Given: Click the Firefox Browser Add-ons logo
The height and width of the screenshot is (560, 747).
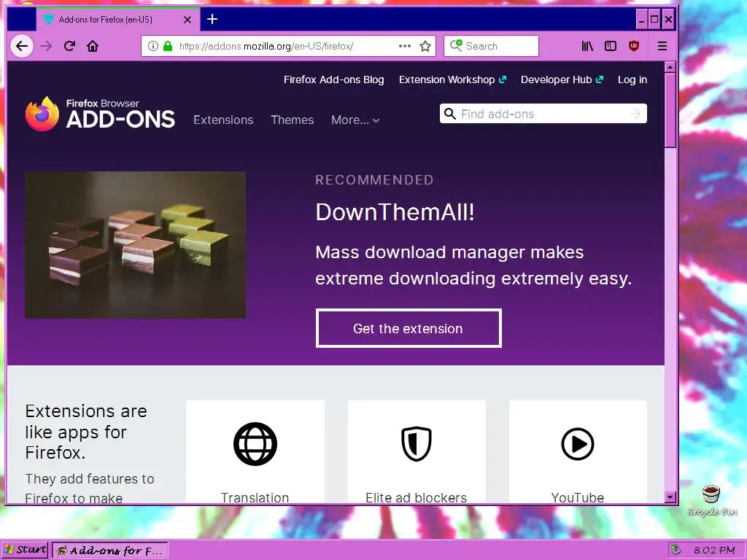Looking at the screenshot, I should click(100, 114).
